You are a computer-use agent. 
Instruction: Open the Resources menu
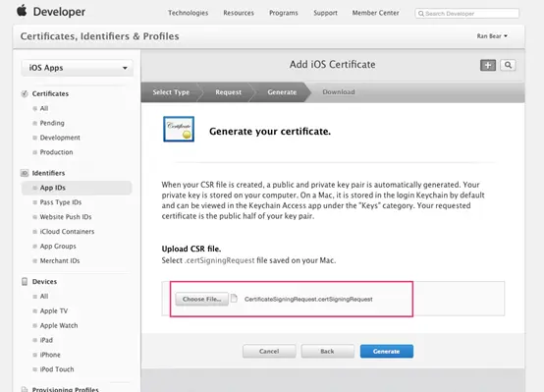tap(239, 13)
